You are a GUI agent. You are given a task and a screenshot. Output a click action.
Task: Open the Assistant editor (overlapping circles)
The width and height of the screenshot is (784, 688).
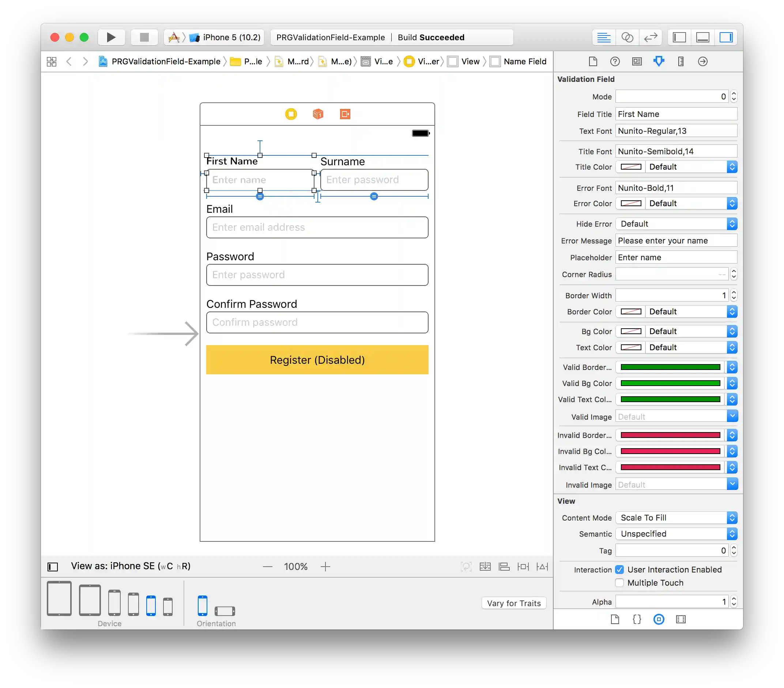tap(627, 37)
